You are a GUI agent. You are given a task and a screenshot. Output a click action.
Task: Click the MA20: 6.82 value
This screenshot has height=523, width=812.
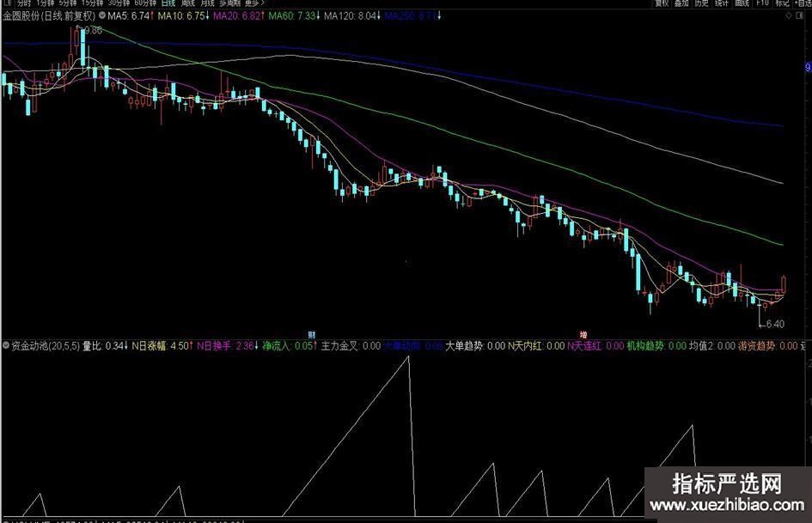click(x=239, y=16)
